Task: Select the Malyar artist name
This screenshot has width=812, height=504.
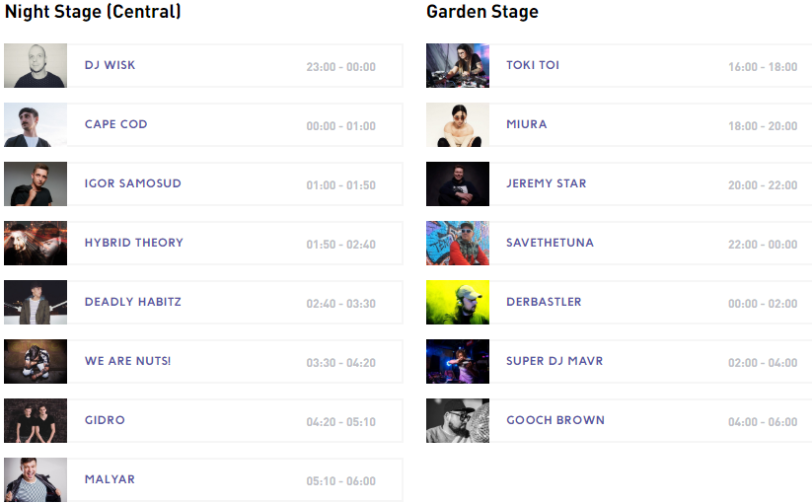Action: (110, 479)
